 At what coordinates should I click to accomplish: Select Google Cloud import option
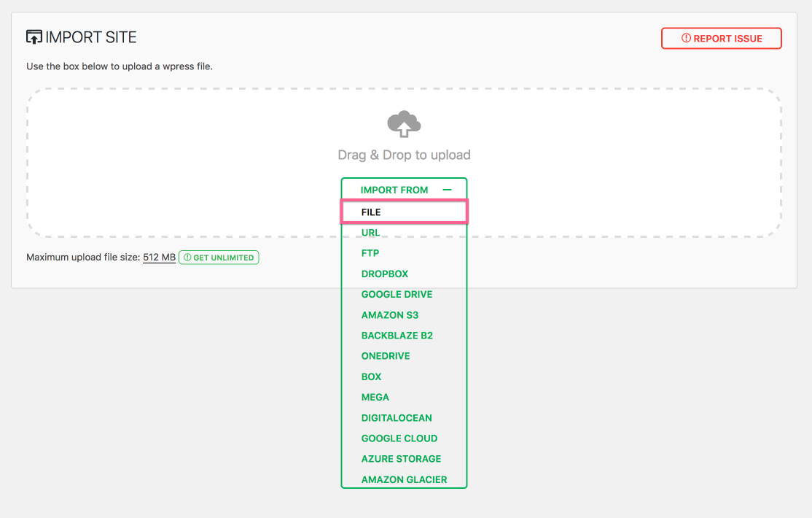[399, 438]
